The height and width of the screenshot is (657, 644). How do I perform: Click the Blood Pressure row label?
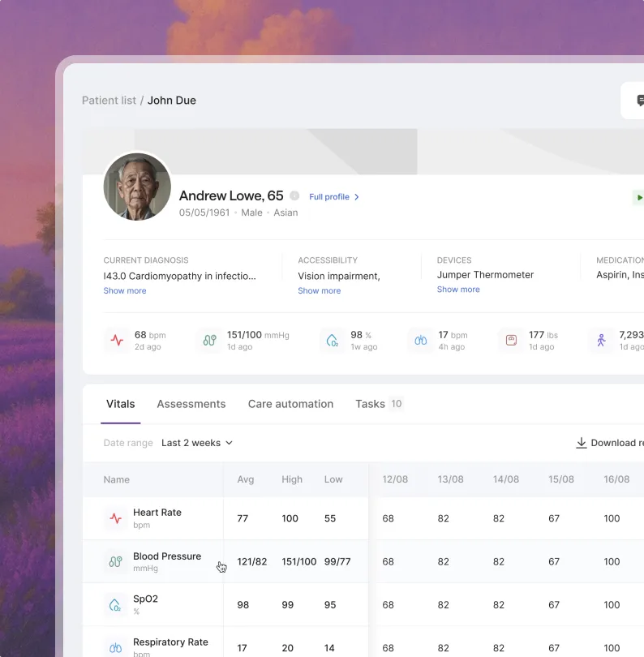point(167,556)
